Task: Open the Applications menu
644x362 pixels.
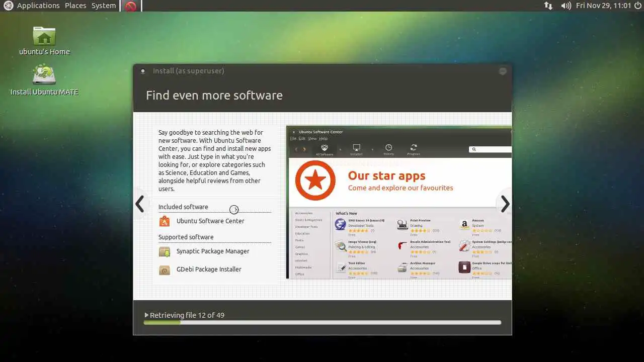Action: pyautogui.click(x=38, y=6)
